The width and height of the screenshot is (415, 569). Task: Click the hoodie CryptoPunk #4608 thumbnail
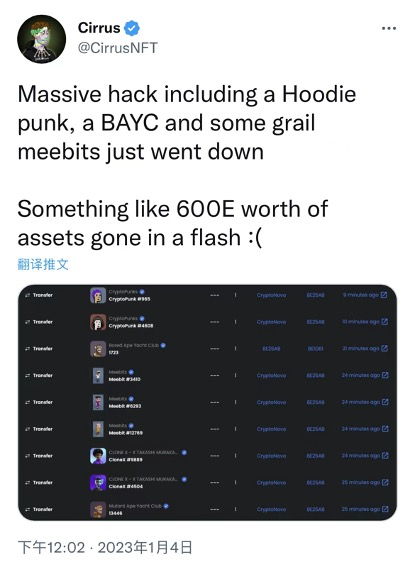98,322
